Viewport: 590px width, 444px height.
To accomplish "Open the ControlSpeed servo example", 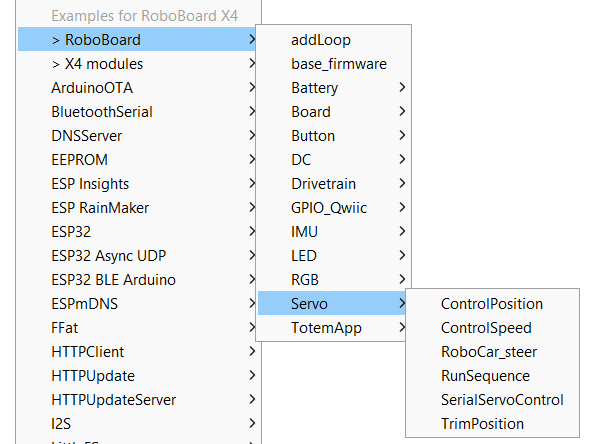I will click(492, 328).
